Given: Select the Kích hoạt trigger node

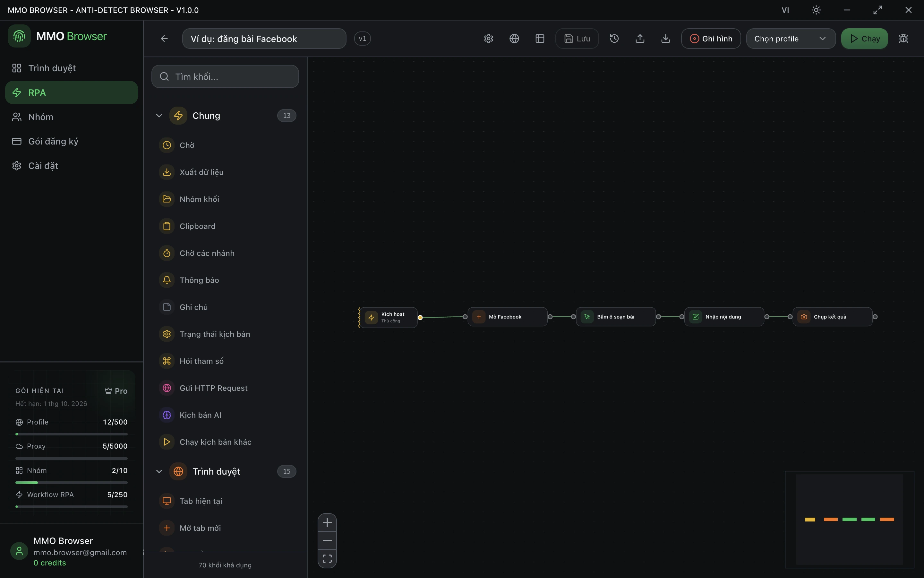Looking at the screenshot, I should (389, 317).
